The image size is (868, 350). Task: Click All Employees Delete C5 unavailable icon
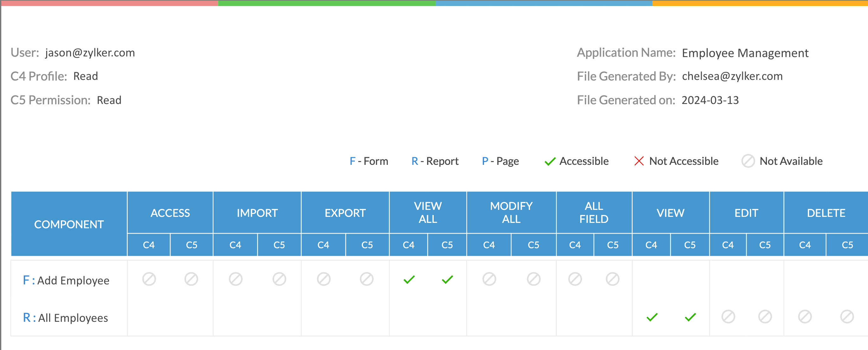tap(847, 317)
